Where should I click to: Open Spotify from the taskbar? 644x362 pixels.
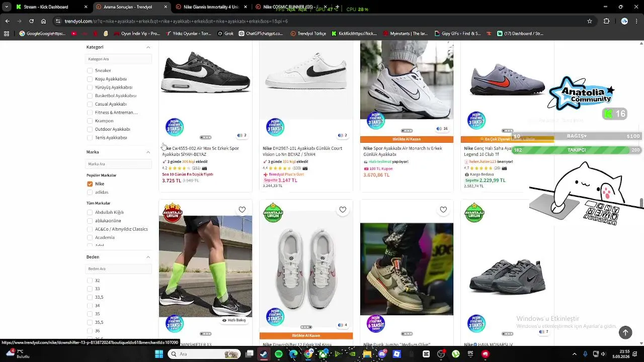tap(279, 354)
